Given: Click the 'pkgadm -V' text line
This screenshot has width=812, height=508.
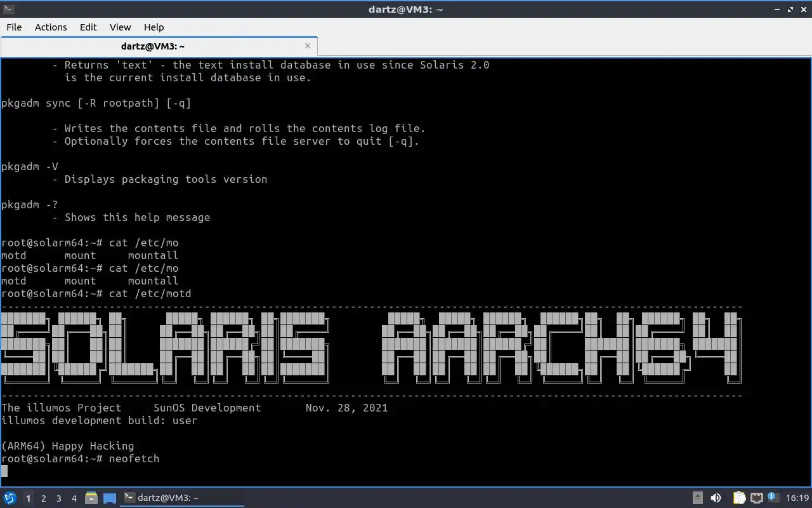Looking at the screenshot, I should (x=30, y=166).
